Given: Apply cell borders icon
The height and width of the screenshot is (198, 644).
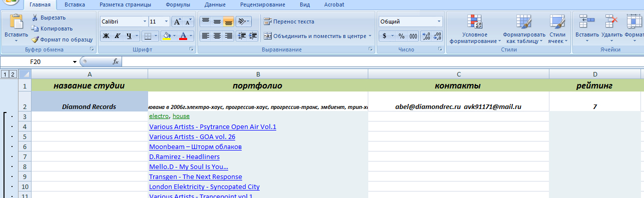Looking at the screenshot, I should 147,36.
